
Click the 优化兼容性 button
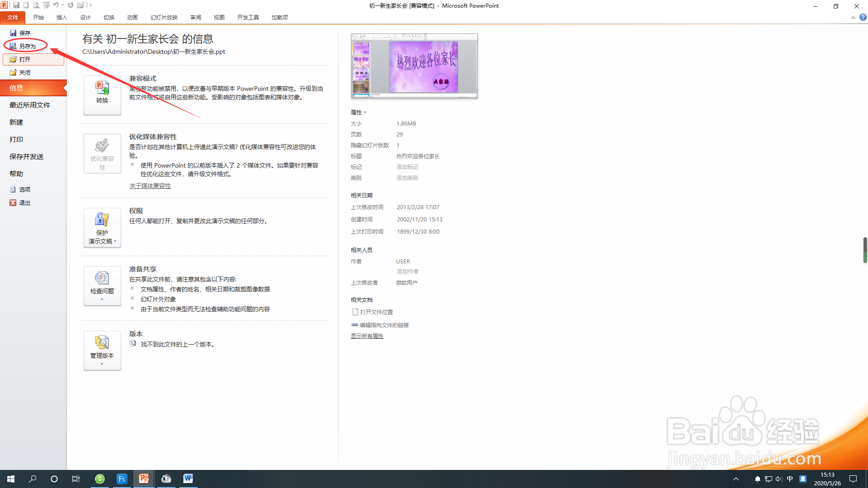pos(102,154)
